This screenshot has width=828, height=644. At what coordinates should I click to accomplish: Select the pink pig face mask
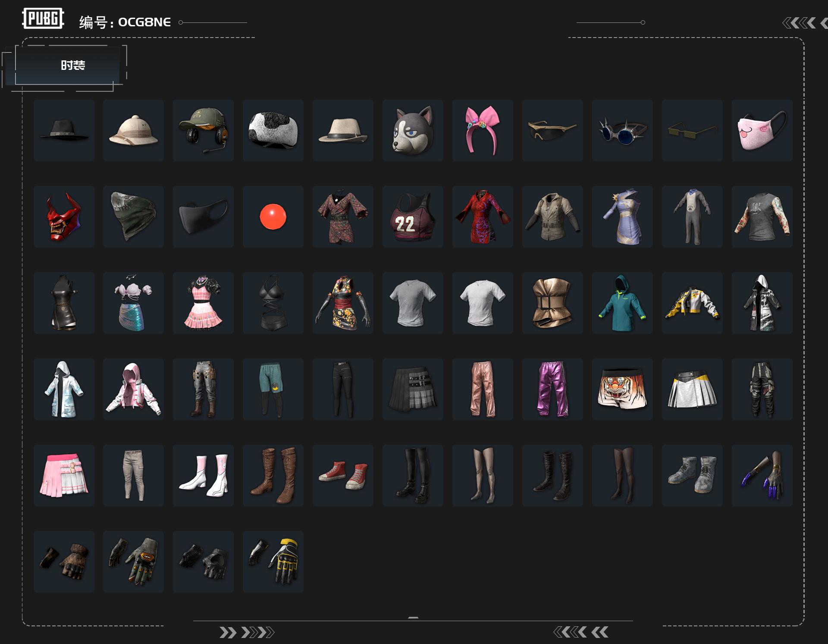coord(762,130)
